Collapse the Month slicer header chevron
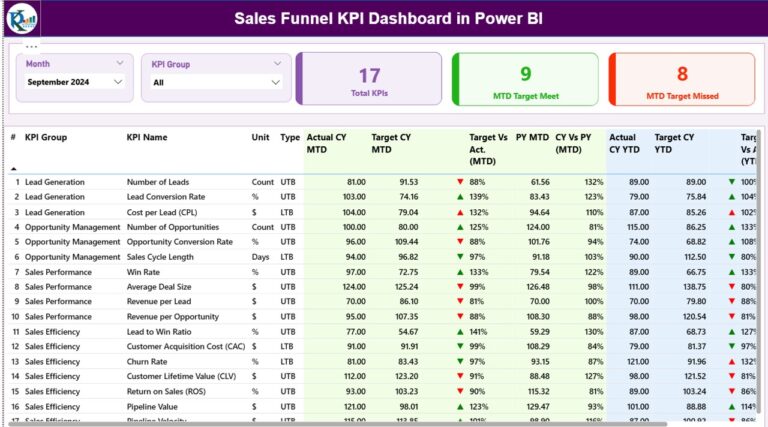 pos(120,63)
